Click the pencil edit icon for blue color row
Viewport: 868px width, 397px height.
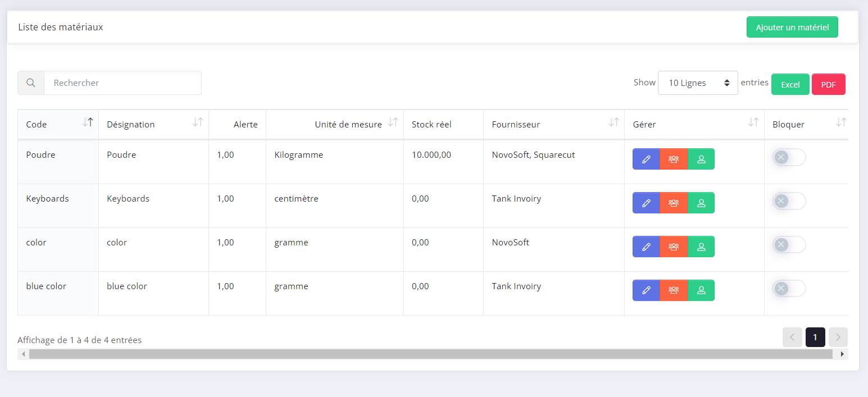[646, 290]
